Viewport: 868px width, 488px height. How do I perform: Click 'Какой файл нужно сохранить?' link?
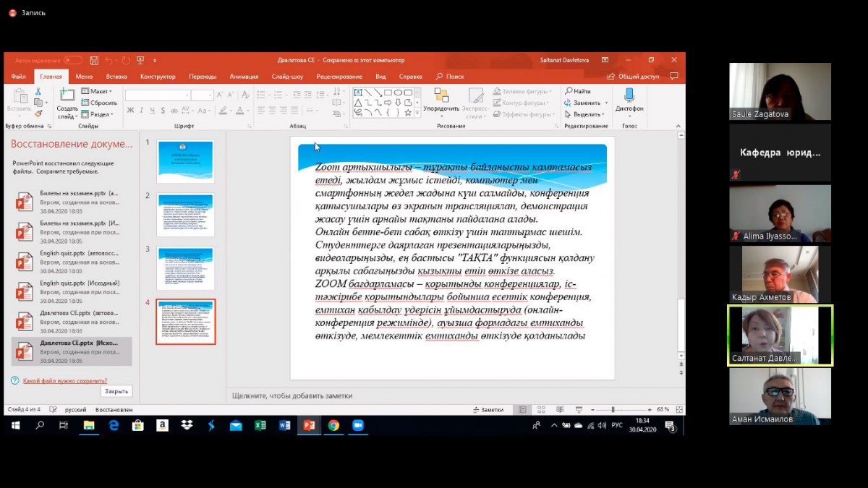(65, 380)
